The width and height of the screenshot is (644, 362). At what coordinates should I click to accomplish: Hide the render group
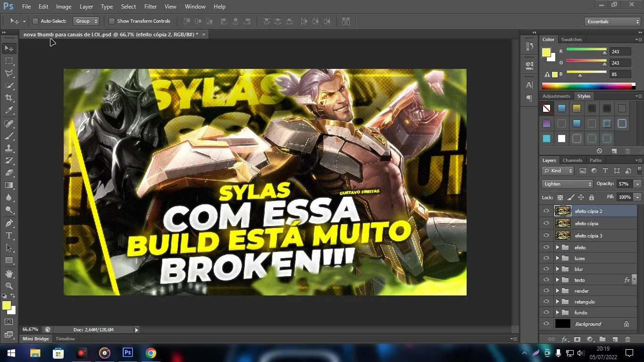(x=546, y=291)
